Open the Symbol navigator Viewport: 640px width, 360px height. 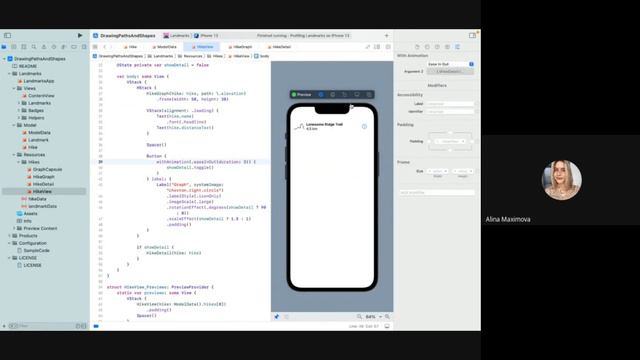pos(24,47)
